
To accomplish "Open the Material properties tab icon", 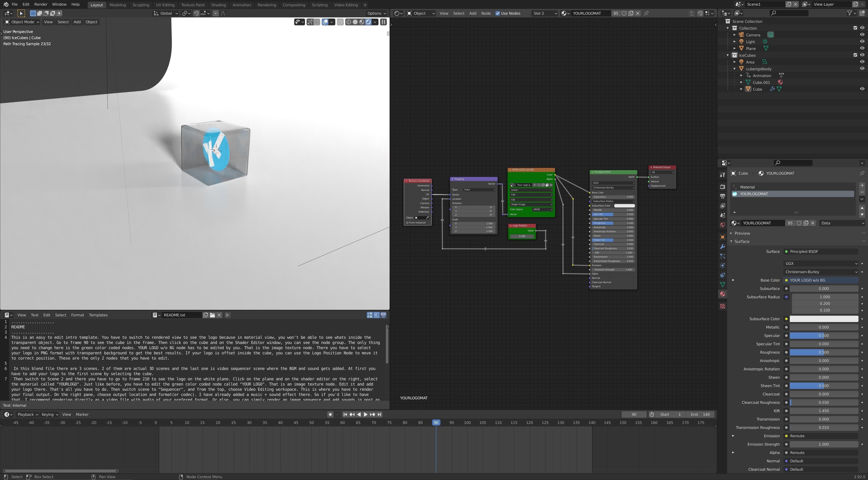I will [x=722, y=294].
